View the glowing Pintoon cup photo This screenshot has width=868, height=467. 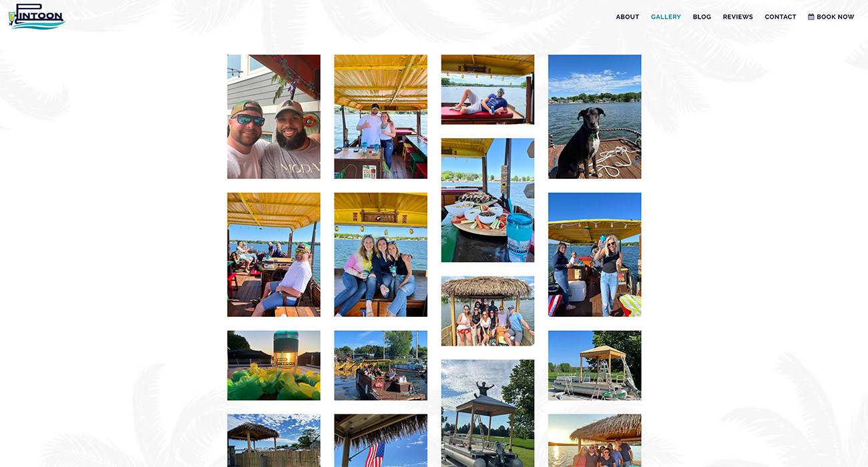[274, 366]
